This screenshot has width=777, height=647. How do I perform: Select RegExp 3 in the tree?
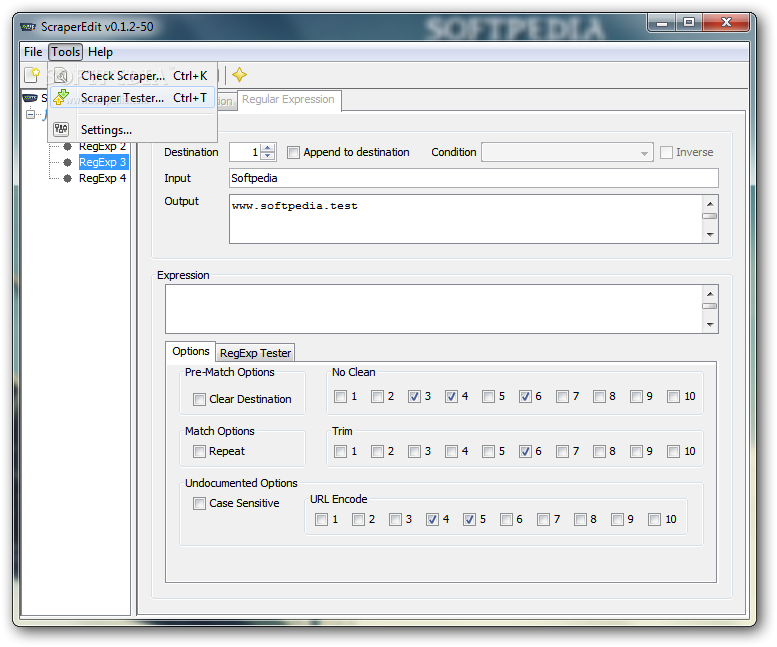coord(103,162)
